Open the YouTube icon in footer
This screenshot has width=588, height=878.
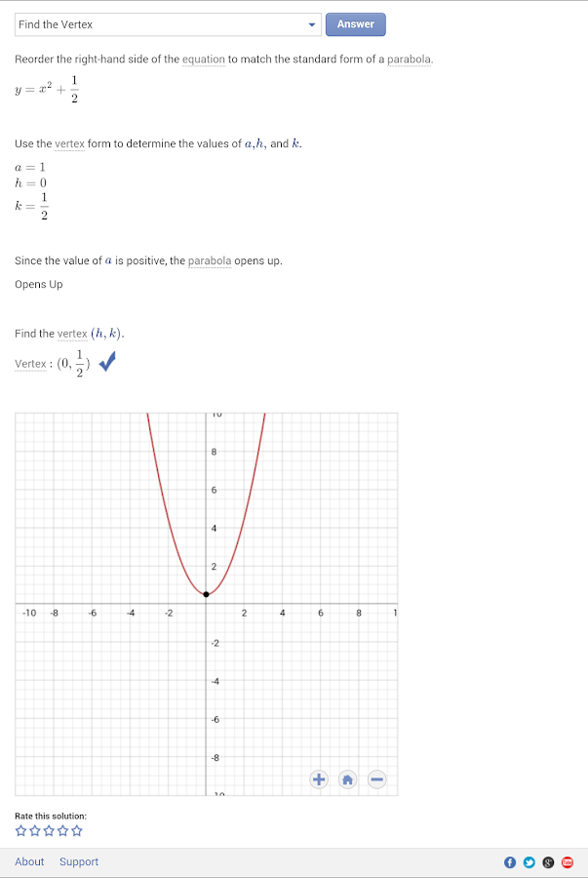point(568,862)
